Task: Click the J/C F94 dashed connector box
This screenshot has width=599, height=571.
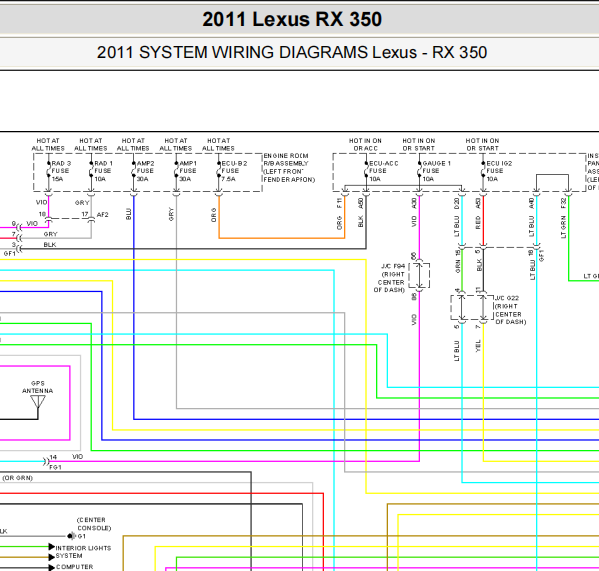Action: pyautogui.click(x=419, y=275)
